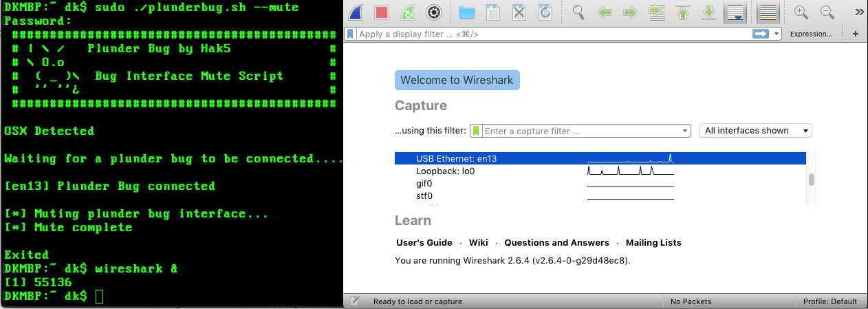Restart current capture green fin icon

pyautogui.click(x=407, y=12)
